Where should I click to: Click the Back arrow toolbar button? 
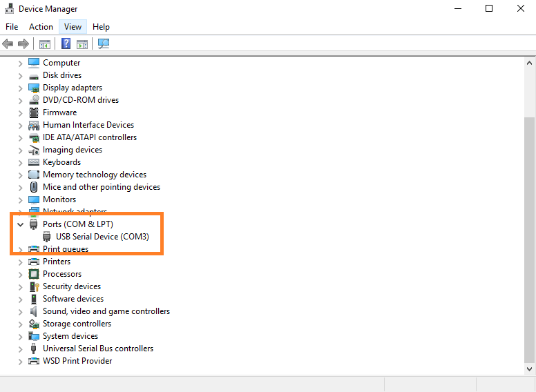(x=8, y=44)
